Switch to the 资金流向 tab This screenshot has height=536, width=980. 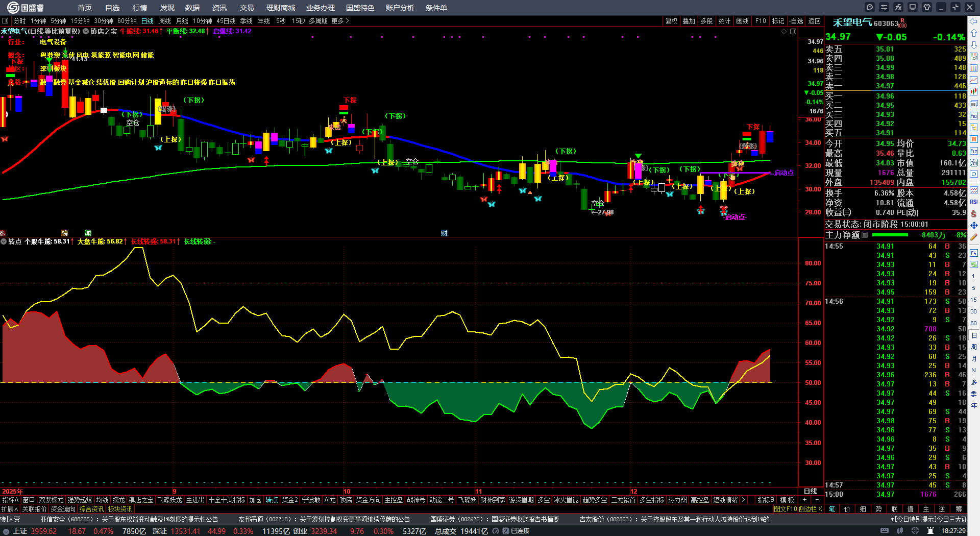tap(63, 509)
